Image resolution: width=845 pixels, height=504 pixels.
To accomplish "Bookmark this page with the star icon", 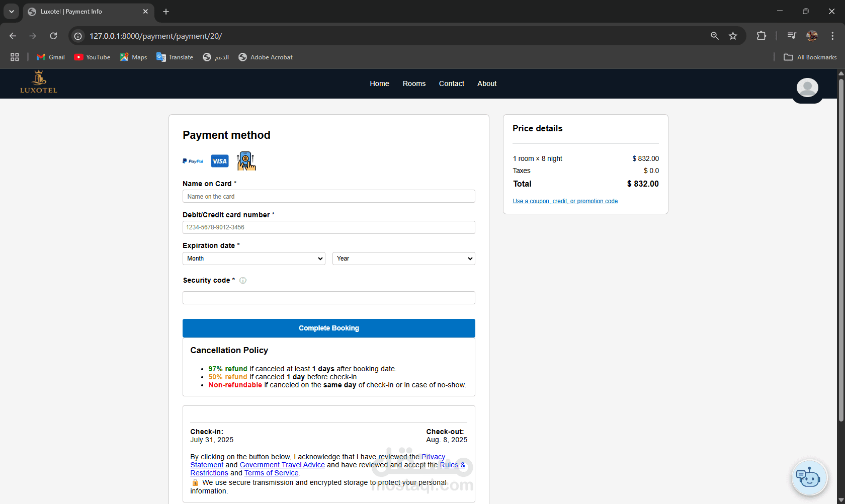I will pos(733,36).
